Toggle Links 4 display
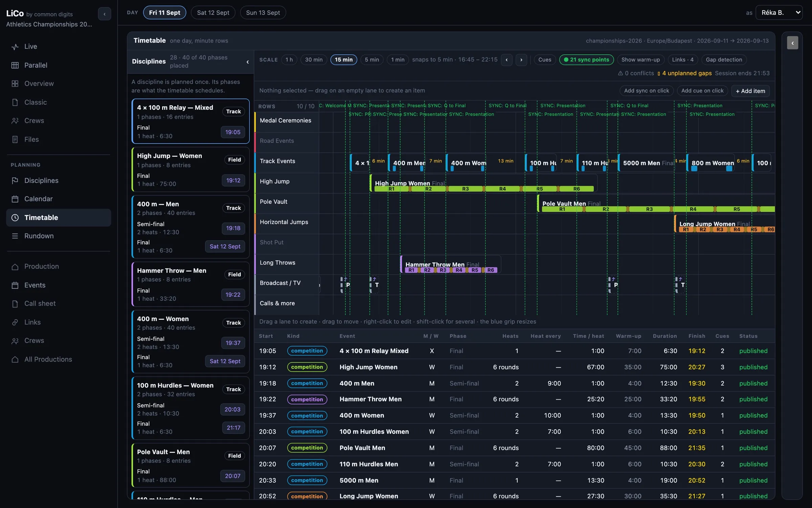Screen dimensions: 812x508 pos(683,60)
